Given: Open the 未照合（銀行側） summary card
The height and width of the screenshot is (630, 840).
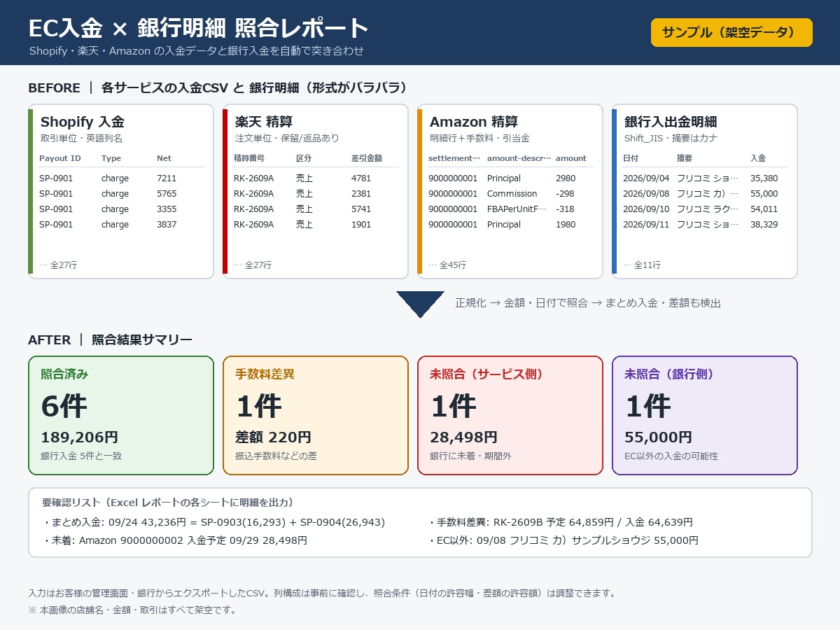Looking at the screenshot, I should tap(705, 416).
